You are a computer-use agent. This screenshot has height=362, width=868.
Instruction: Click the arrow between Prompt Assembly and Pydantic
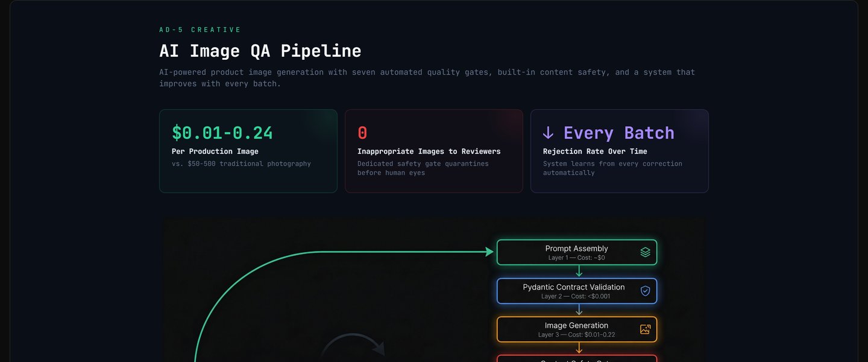click(x=579, y=271)
